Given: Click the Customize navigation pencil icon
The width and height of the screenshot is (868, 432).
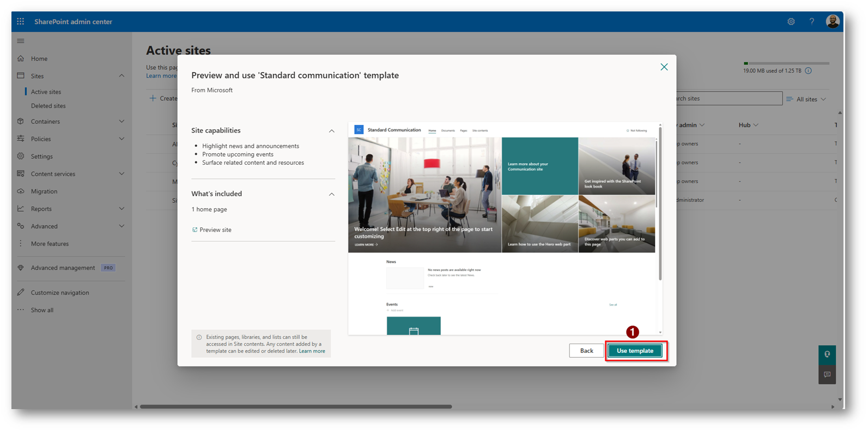Looking at the screenshot, I should [21, 292].
